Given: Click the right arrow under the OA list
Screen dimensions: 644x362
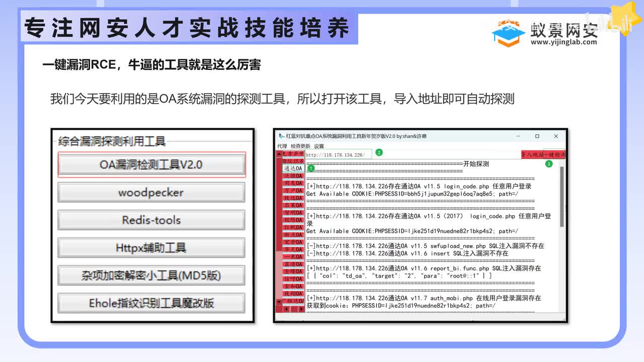Looking at the screenshot, I should 301,309.
